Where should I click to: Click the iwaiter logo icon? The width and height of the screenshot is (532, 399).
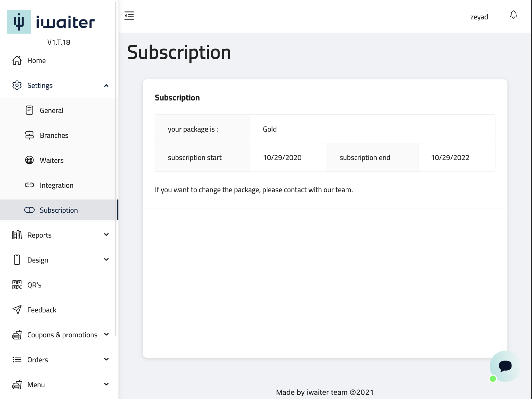pos(19,22)
